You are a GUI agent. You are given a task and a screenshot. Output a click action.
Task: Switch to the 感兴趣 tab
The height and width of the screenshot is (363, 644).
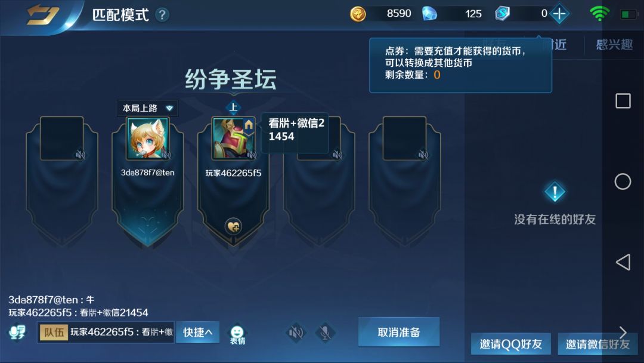(614, 44)
